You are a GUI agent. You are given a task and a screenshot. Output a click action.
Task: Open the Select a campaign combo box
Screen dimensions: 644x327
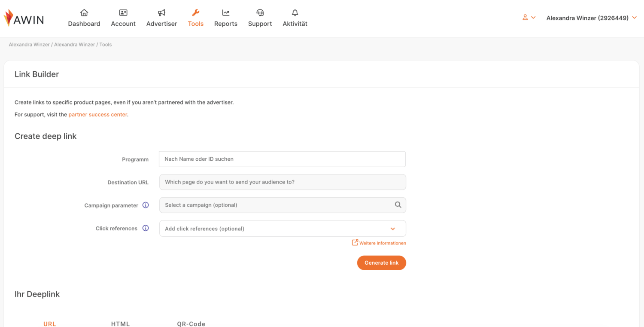click(283, 205)
